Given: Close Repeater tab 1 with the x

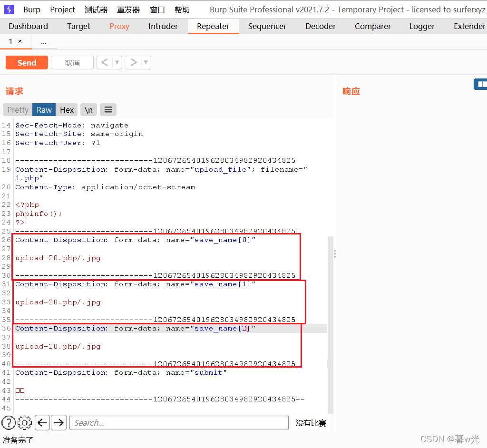Looking at the screenshot, I should click(20, 41).
